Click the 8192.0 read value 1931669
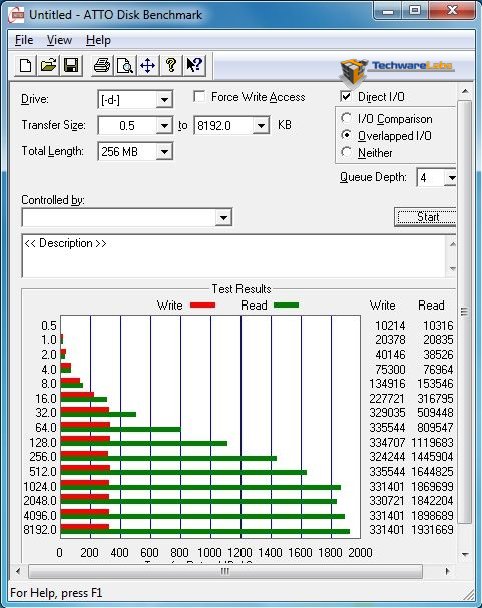This screenshot has width=482, height=608. coord(432,530)
